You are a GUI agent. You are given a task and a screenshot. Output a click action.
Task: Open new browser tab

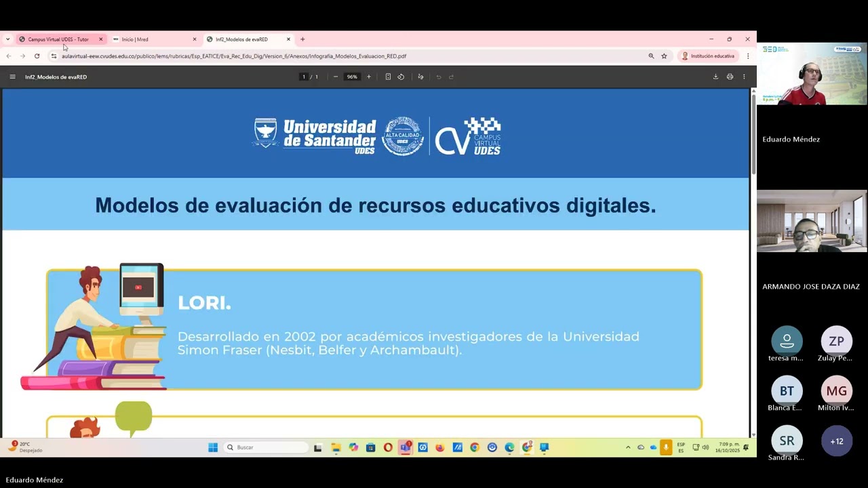(x=302, y=39)
